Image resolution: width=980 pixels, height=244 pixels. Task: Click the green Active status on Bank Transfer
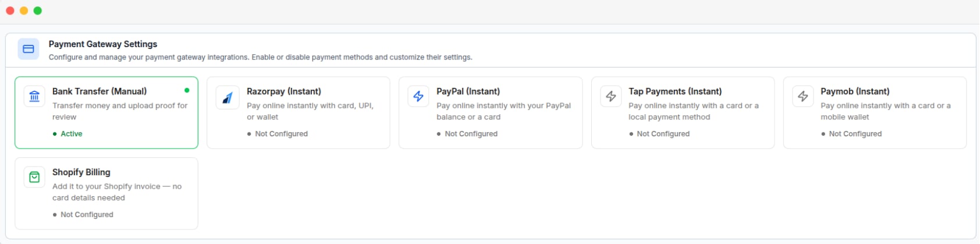pyautogui.click(x=68, y=134)
